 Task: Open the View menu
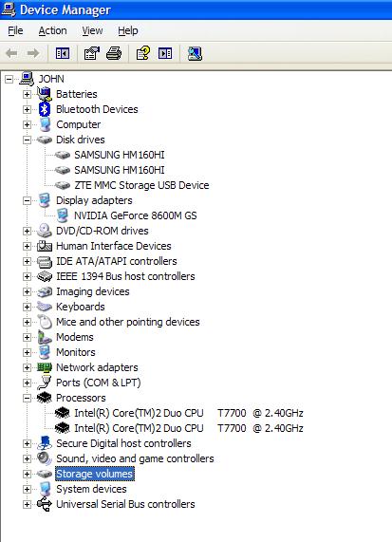pyautogui.click(x=92, y=30)
